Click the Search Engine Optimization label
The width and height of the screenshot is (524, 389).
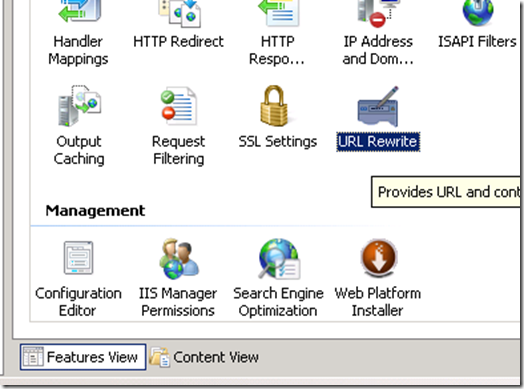pos(278,302)
